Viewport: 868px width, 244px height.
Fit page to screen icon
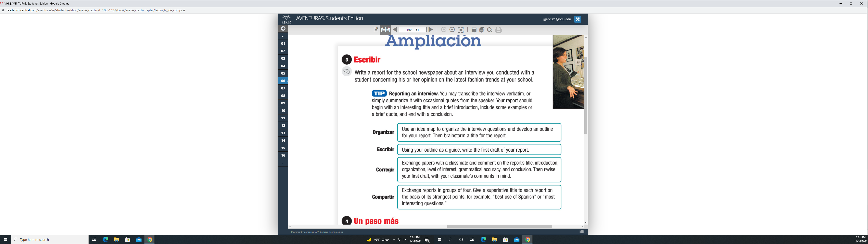point(461,30)
